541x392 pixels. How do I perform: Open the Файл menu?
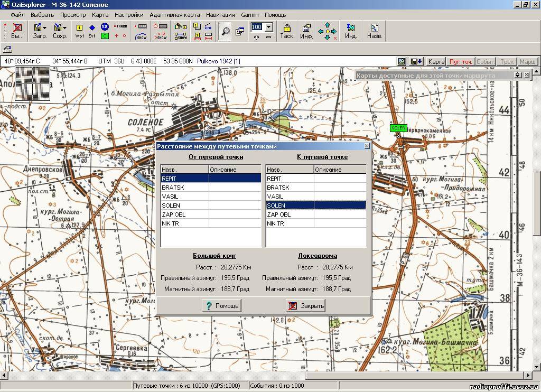(17, 15)
